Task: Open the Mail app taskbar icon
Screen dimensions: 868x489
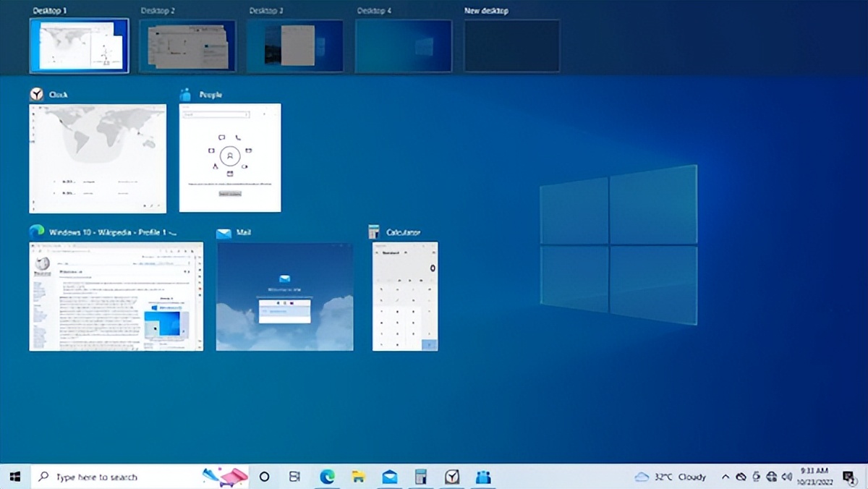Action: tap(389, 477)
